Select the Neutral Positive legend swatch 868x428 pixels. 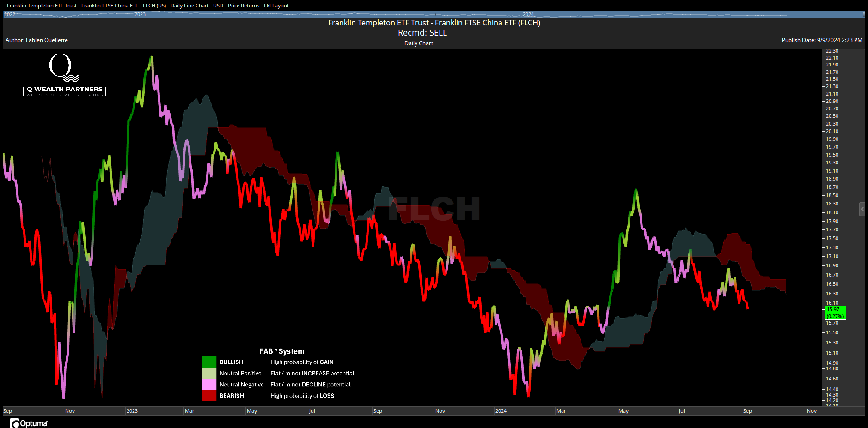(x=209, y=373)
